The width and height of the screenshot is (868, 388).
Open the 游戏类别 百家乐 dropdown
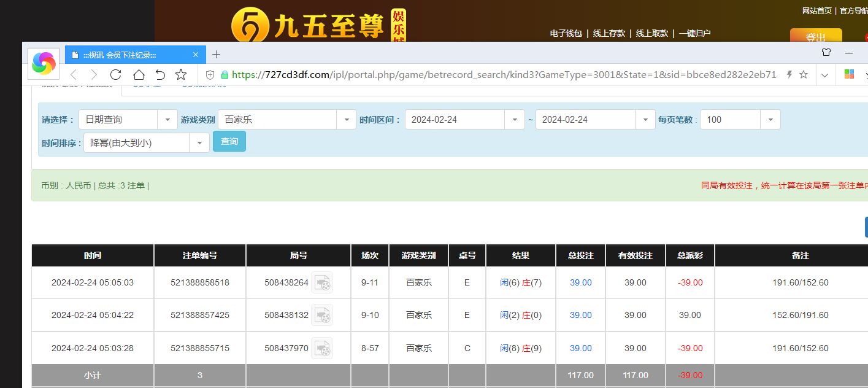click(x=347, y=120)
